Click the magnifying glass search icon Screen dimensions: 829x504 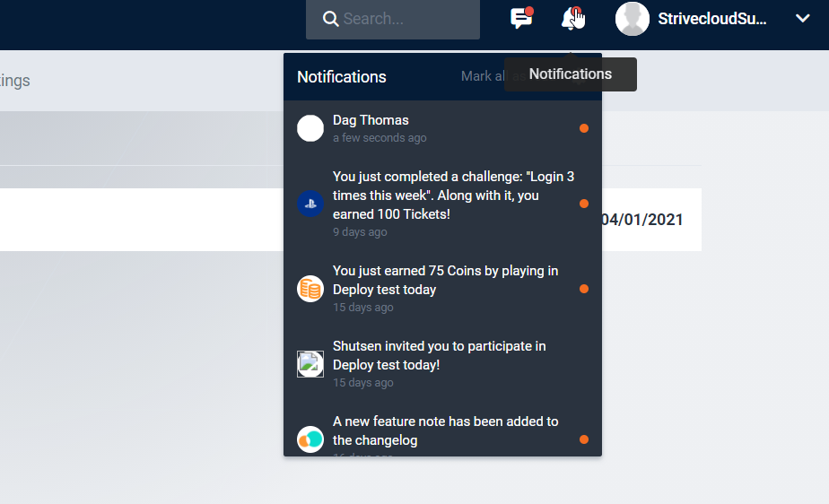330,19
